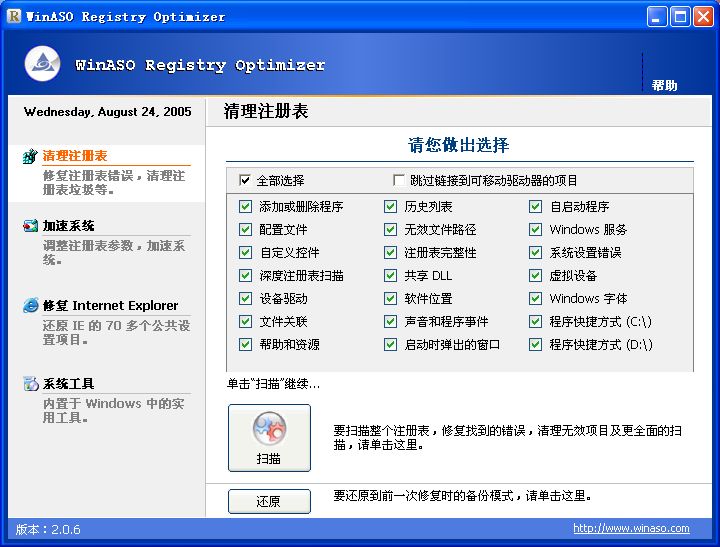The image size is (720, 547).
Task: Click the 系统工具 sidebar icon
Action: [x=31, y=383]
